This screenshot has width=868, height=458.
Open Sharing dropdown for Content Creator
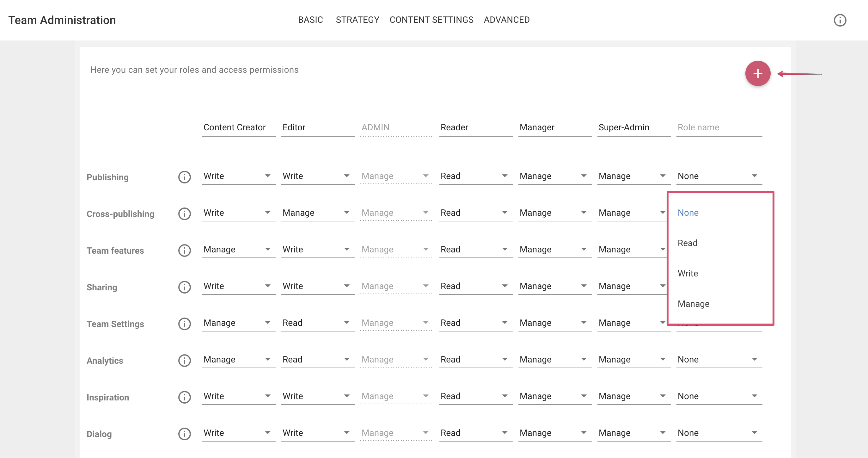[239, 286]
